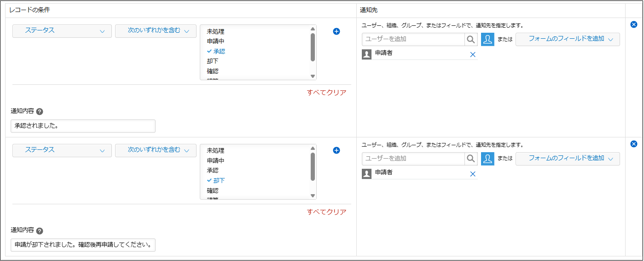Screen dimensions: 644x261
Task: Click 申請者 avatar icon in the 却下 row
Action: (366, 174)
